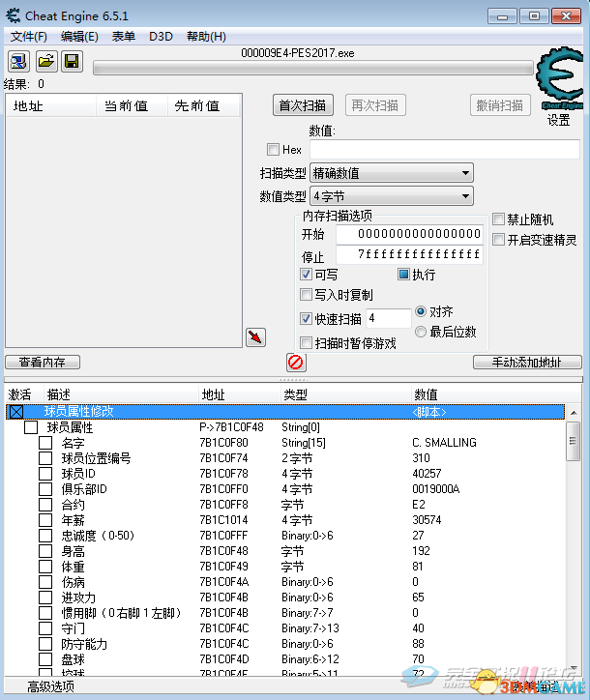Viewport: 590px width, 700px height.
Task: Click the 停止 stop address field
Action: [409, 254]
